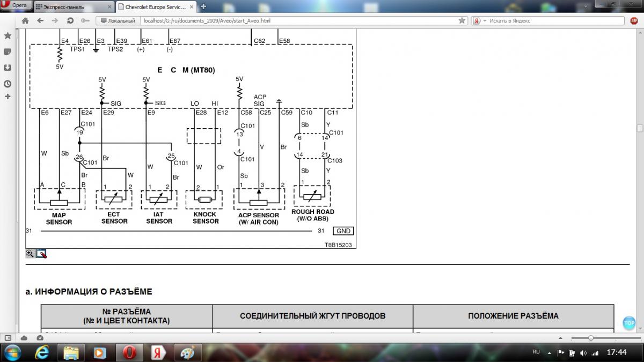This screenshot has width=644, height=362.
Task: Open Windows Media Player from taskbar
Action: point(100,353)
